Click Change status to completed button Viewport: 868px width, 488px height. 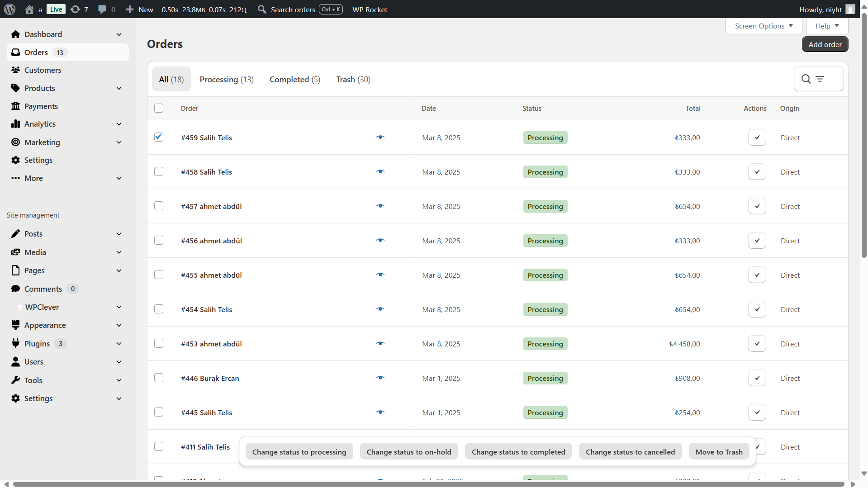pos(518,452)
